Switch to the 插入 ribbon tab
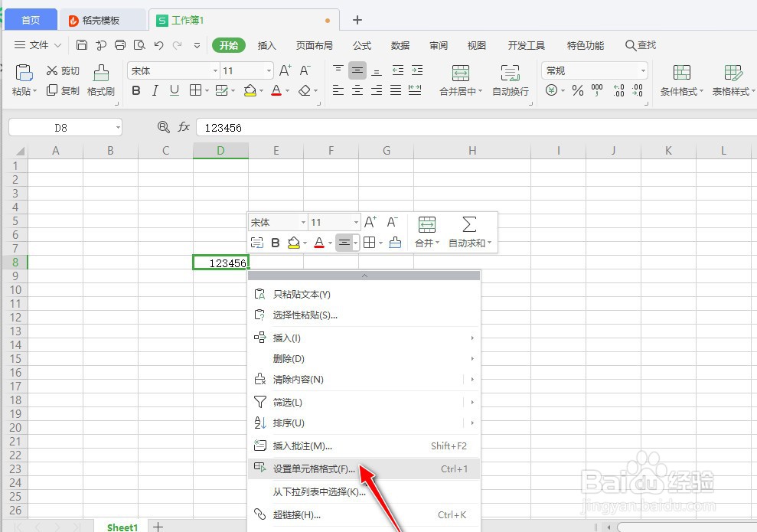Screen dimensions: 757x532 coord(266,45)
